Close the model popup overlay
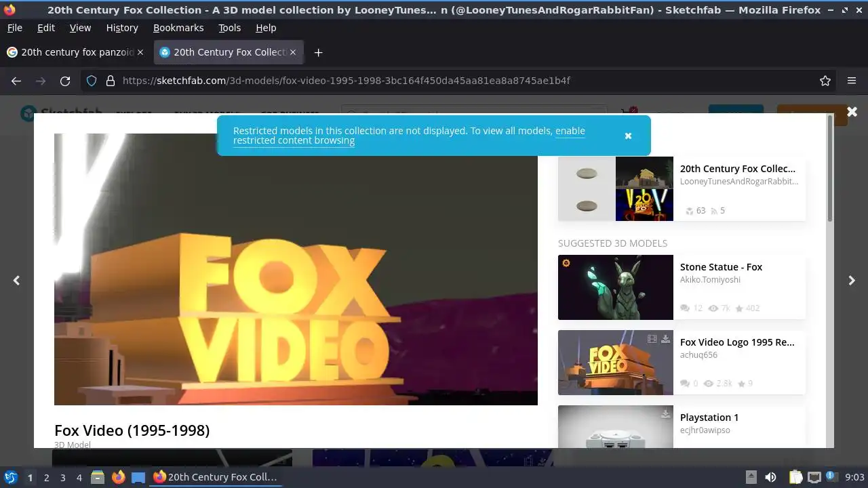868x488 pixels. coord(852,112)
